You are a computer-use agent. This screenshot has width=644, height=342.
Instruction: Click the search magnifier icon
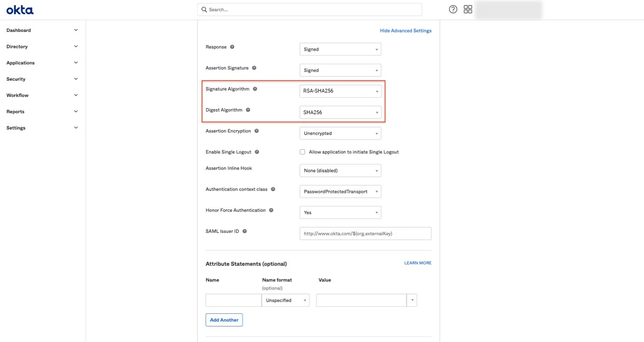click(203, 9)
